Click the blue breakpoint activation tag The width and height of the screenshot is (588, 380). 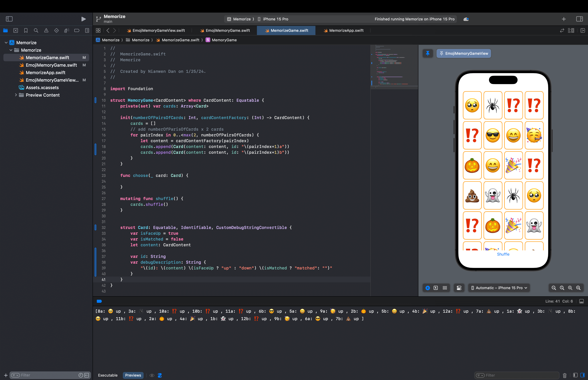coord(99,301)
